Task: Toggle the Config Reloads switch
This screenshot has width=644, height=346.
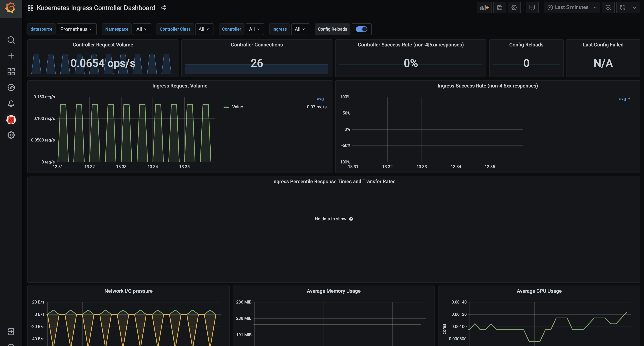Action: pos(361,29)
